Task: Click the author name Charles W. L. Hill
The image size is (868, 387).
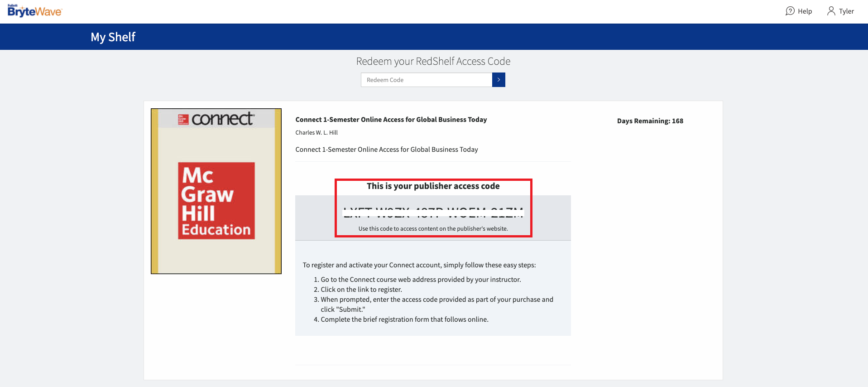Action: tap(317, 133)
